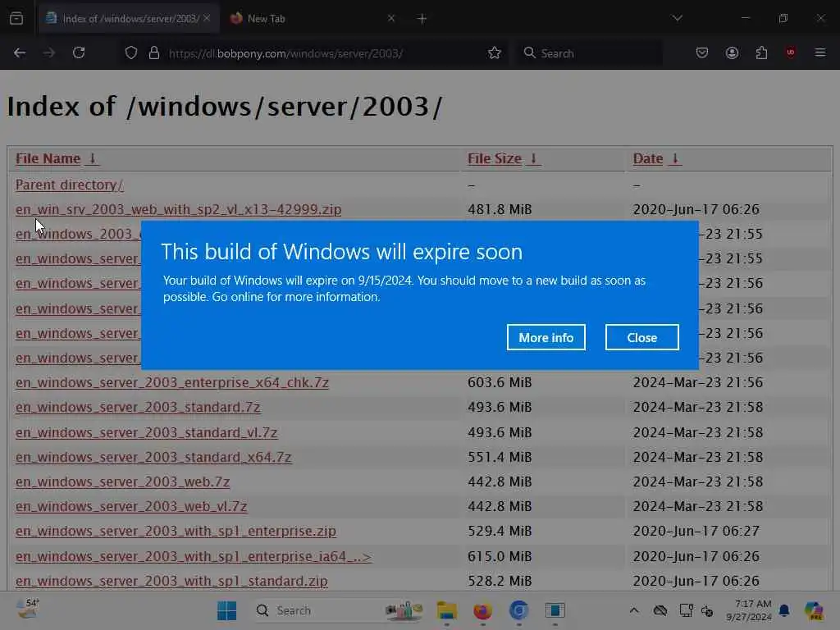The width and height of the screenshot is (840, 630).
Task: Switch to the New Tab tab
Action: [x=313, y=19]
